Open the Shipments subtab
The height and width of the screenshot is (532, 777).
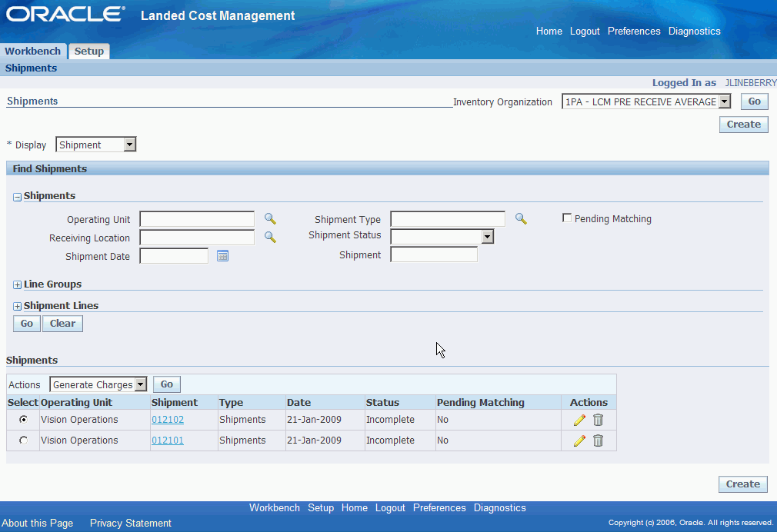click(x=31, y=68)
